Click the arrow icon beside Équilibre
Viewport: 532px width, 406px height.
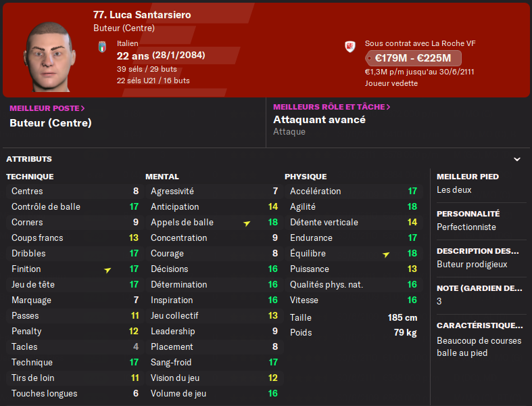pos(387,254)
